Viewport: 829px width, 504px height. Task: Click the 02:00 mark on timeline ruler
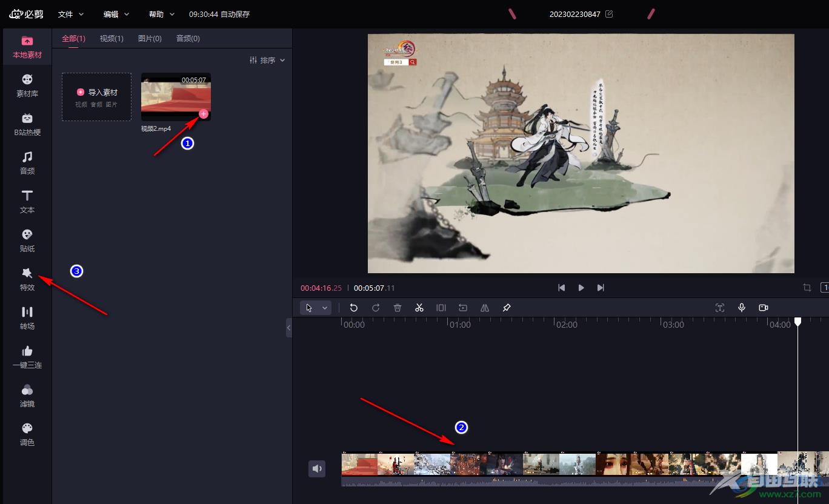[x=567, y=325]
